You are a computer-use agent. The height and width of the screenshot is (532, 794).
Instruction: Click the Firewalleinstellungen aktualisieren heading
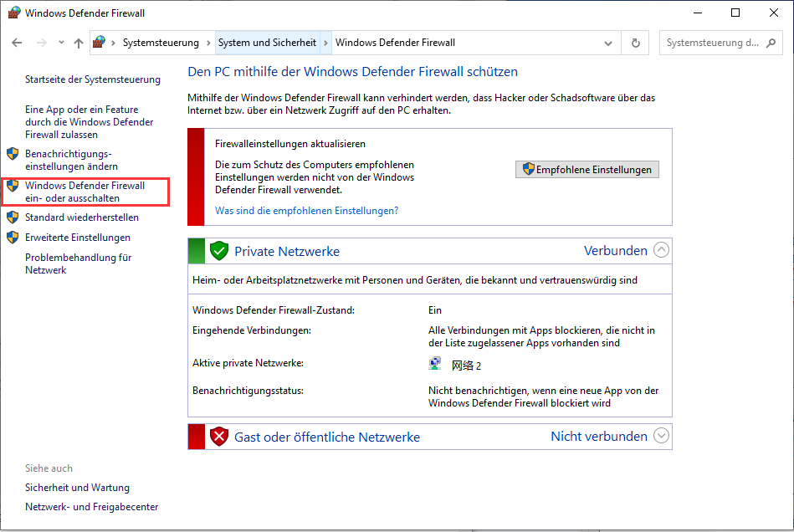click(290, 144)
